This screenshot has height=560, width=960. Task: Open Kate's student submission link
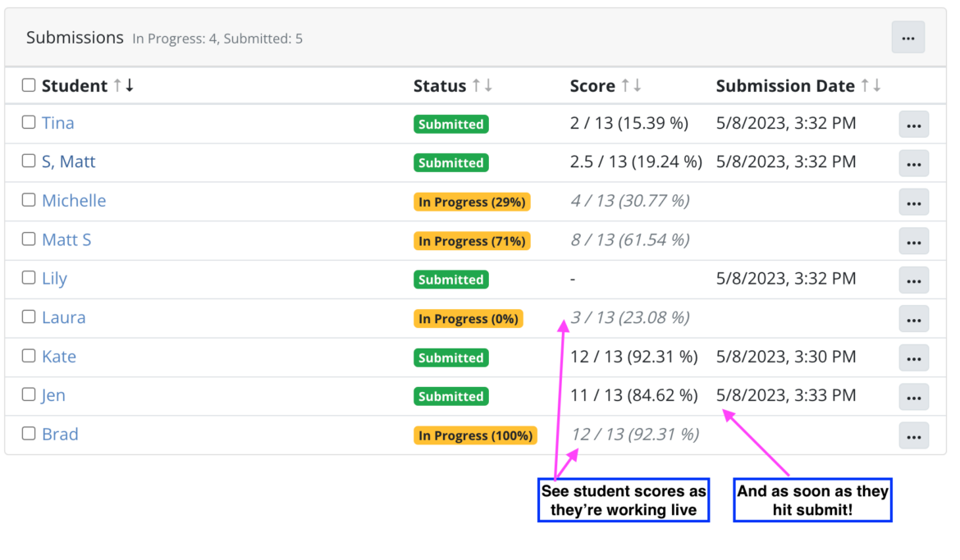tap(59, 357)
